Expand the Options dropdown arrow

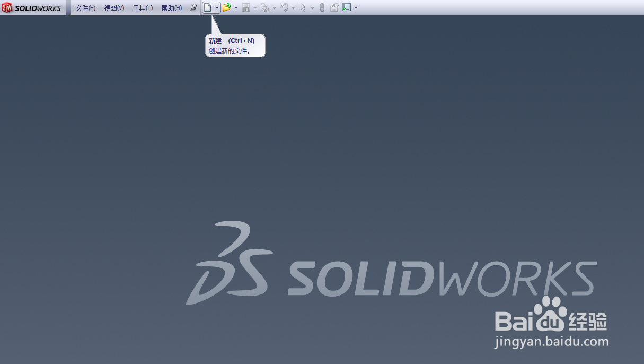point(356,8)
